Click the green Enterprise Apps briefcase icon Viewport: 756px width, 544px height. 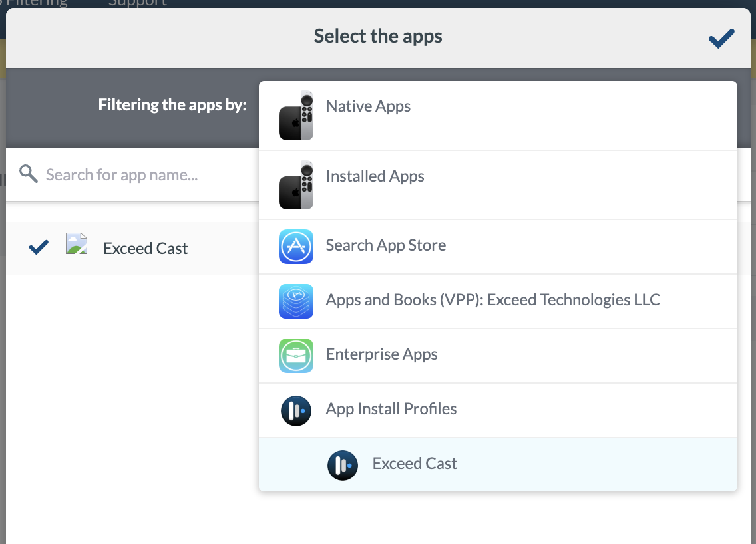coord(296,356)
